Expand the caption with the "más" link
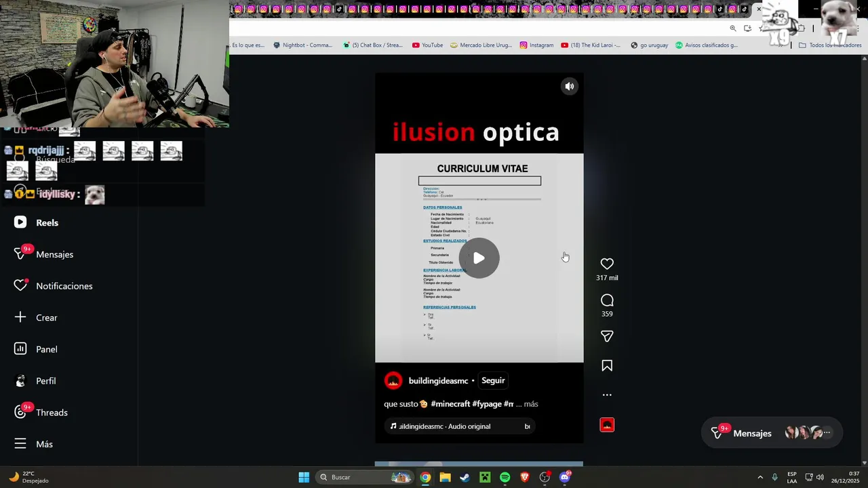 (531, 404)
